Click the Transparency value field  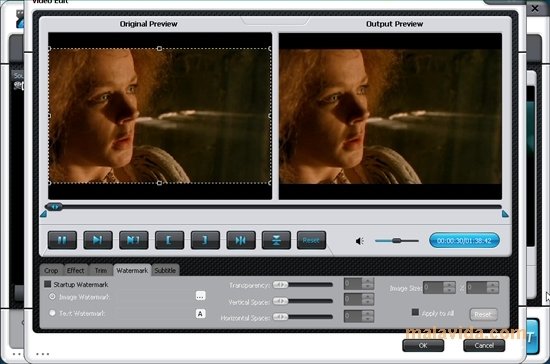353,283
